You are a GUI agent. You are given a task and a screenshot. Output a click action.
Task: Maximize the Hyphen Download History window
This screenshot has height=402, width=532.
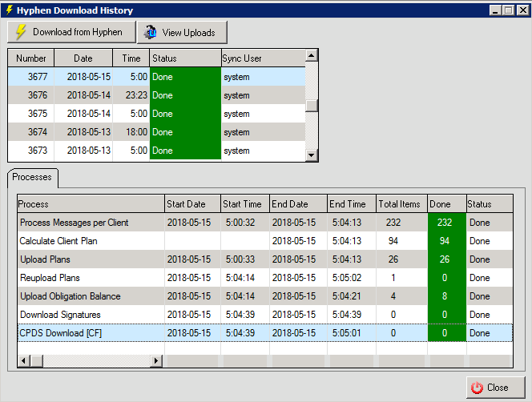(x=508, y=10)
